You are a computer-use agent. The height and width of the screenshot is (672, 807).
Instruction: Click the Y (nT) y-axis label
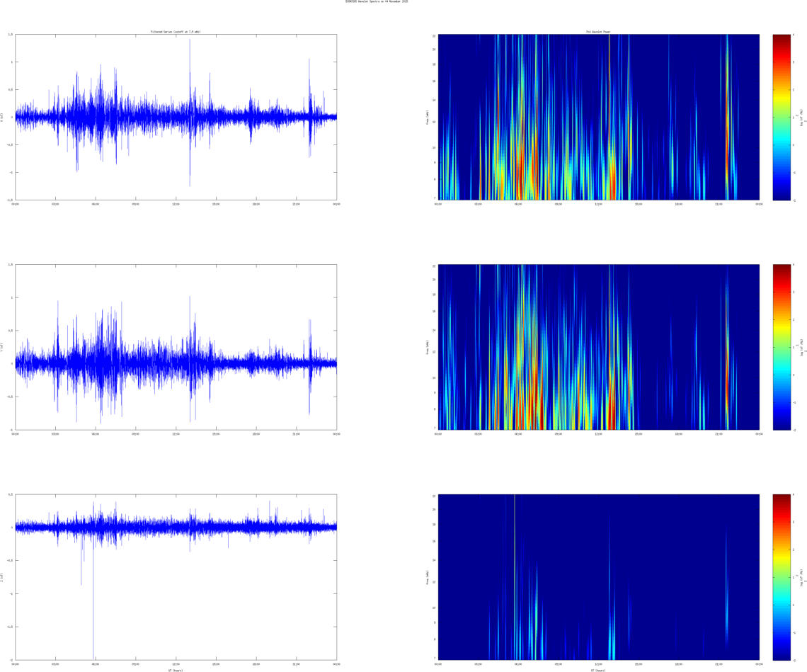click(2, 347)
